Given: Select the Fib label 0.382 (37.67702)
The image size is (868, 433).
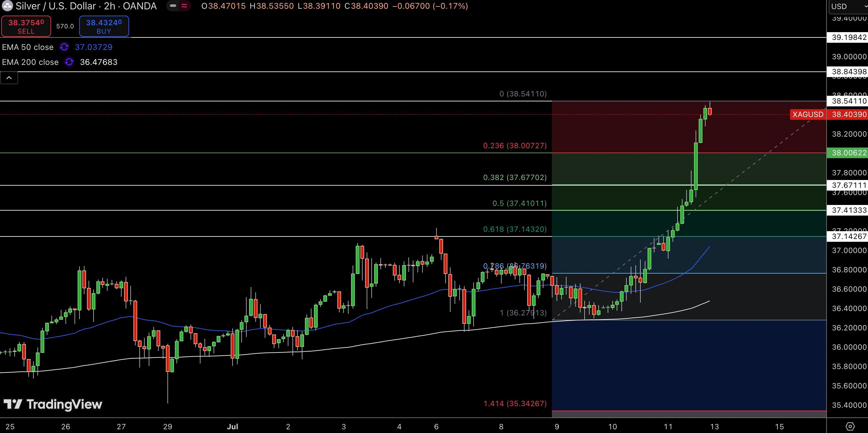Looking at the screenshot, I should 515,178.
